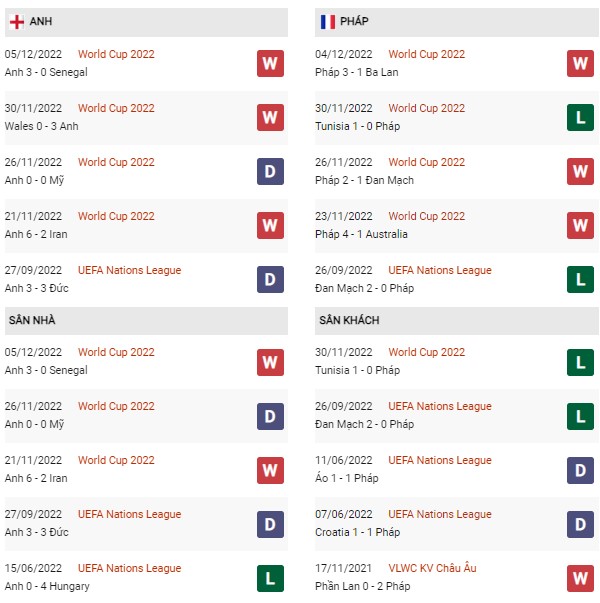Click W badge for Phần Lan 0-2 Pháp
This screenshot has width=600, height=603.
(x=581, y=578)
